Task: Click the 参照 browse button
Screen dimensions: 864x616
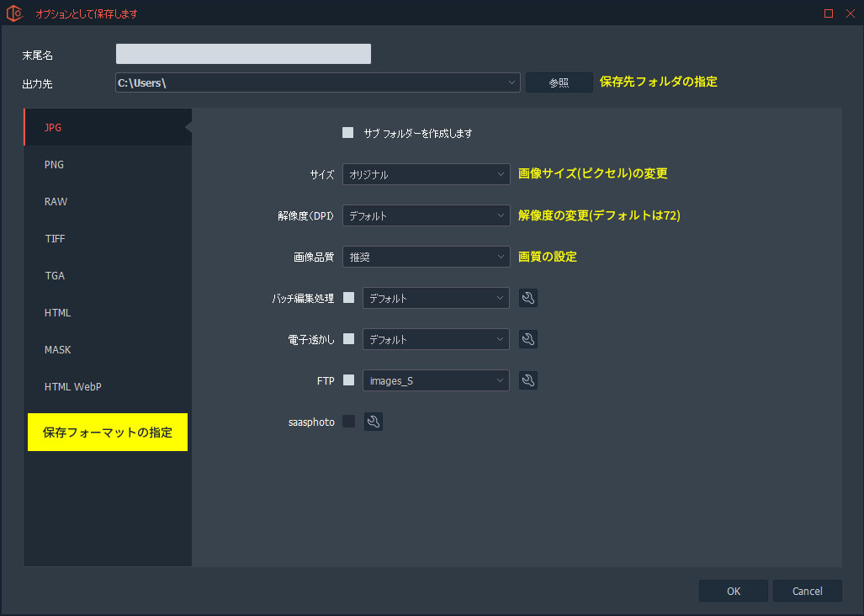Action: (x=559, y=82)
